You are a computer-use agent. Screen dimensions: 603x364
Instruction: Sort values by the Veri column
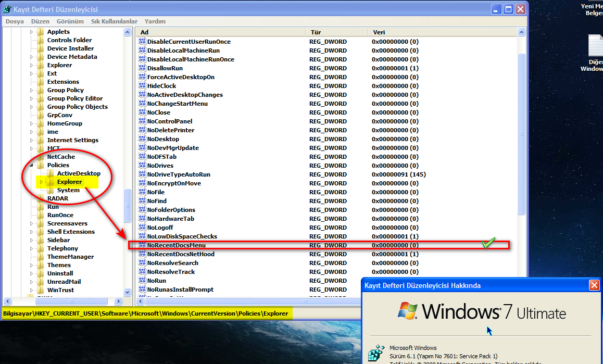(443, 32)
